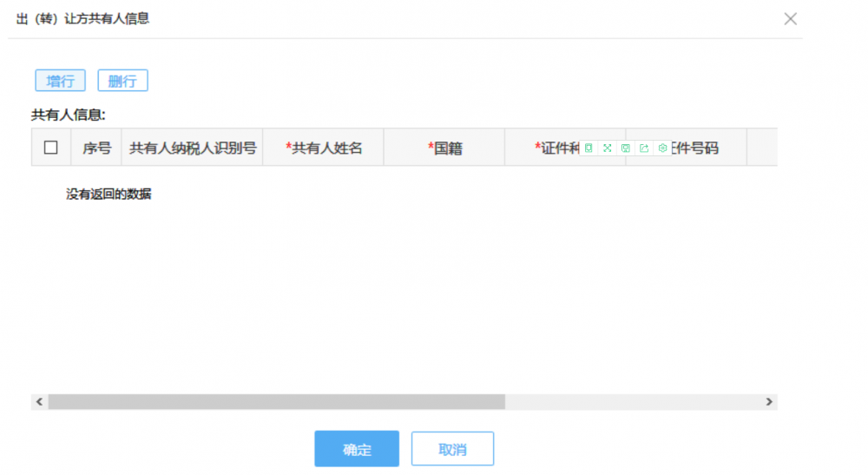Confirm with the 确定 button
This screenshot has height=475, width=868.
pyautogui.click(x=357, y=449)
